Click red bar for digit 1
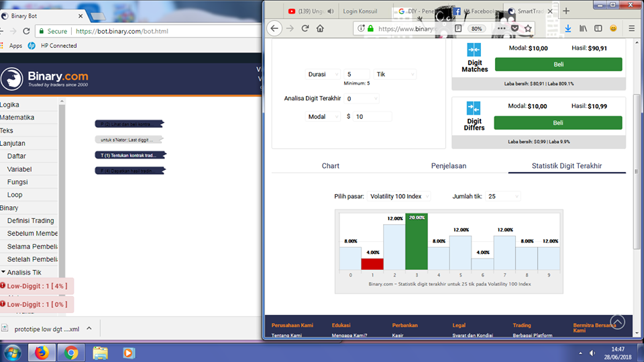 pos(372,264)
